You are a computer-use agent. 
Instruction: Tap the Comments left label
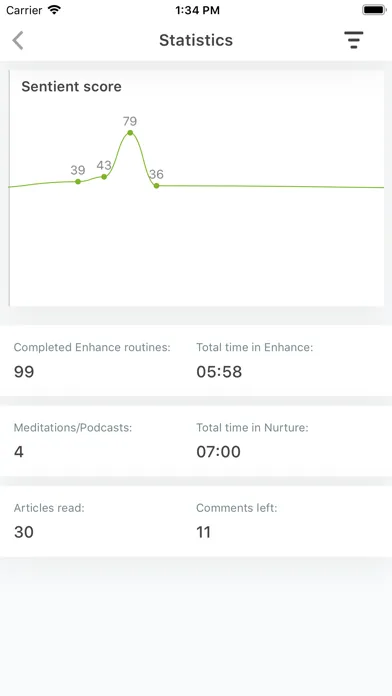[237, 508]
